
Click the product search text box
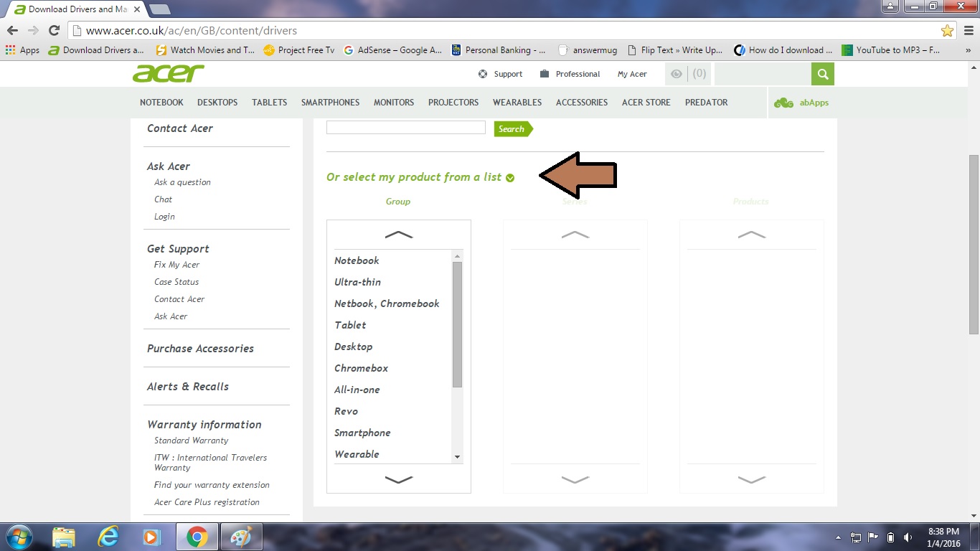406,128
